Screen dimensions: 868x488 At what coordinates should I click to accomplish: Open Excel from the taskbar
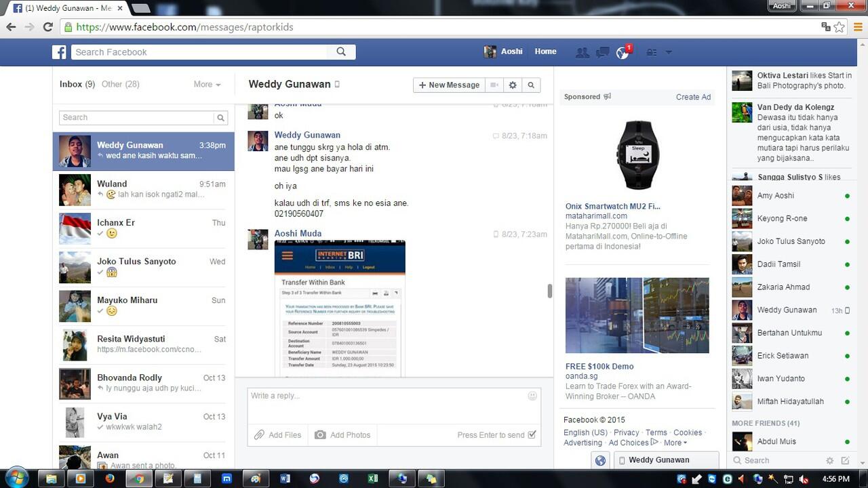coord(372,478)
